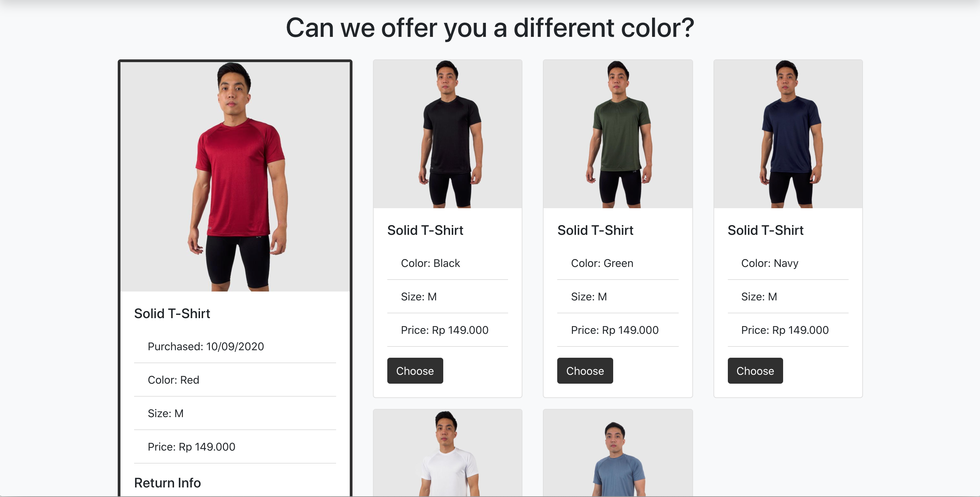Click the 'Purchased: 10/09/2020' line

[x=205, y=346]
